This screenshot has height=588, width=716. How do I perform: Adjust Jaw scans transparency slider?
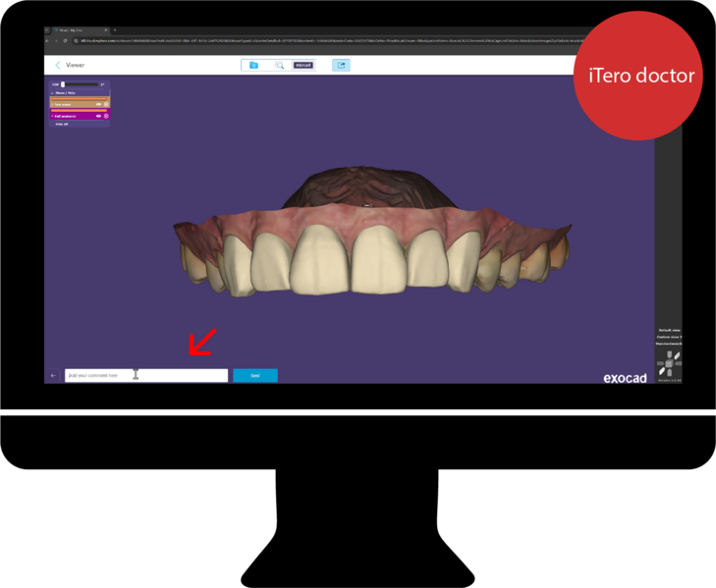[79, 99]
